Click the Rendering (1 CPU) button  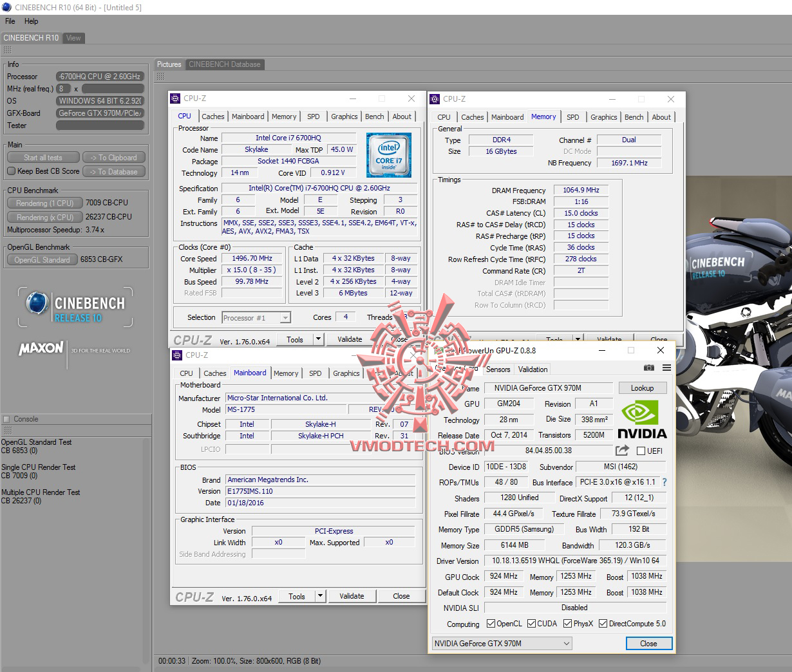tap(45, 203)
